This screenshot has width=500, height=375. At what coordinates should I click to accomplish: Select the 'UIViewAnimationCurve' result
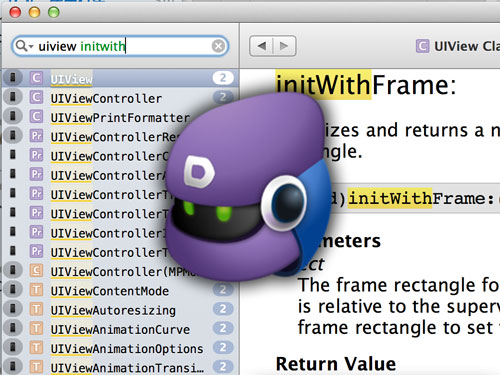point(120,330)
